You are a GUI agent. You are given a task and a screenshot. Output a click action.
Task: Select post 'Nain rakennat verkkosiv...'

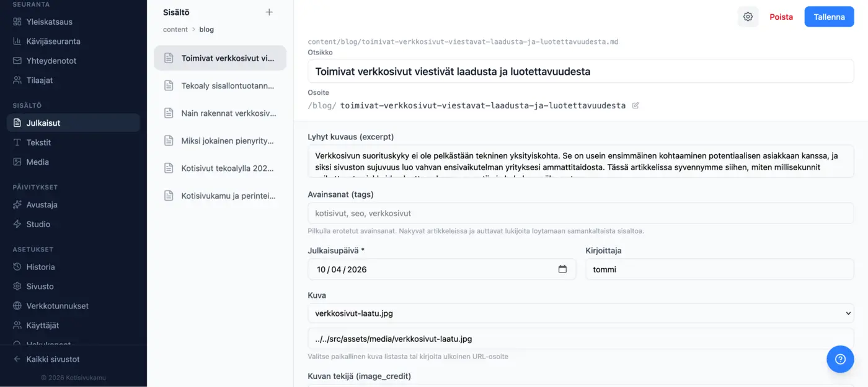click(x=220, y=113)
